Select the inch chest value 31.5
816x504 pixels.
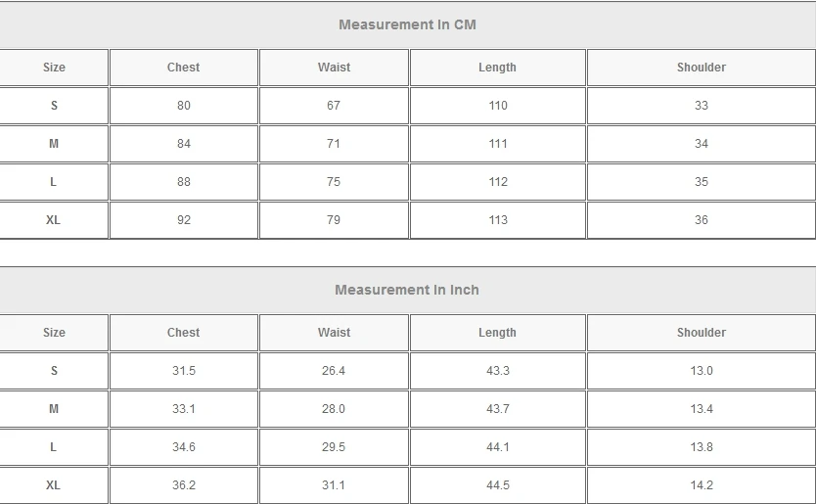(184, 371)
